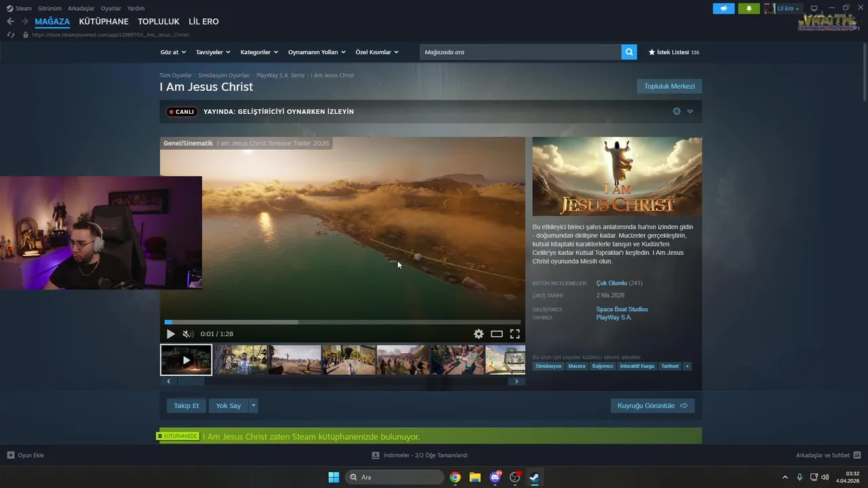The width and height of the screenshot is (868, 488).
Task: Click the Simülasyon tag
Action: [548, 366]
